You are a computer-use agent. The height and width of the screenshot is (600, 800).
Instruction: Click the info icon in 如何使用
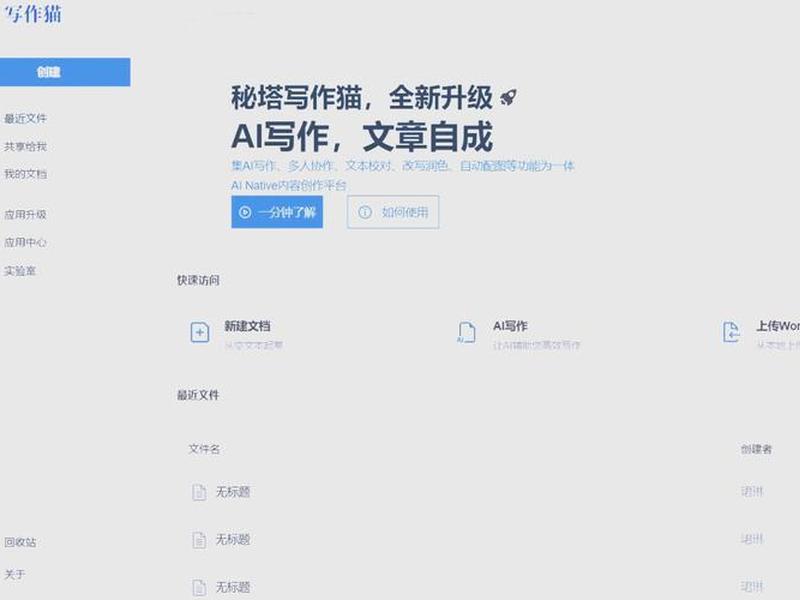coord(365,212)
